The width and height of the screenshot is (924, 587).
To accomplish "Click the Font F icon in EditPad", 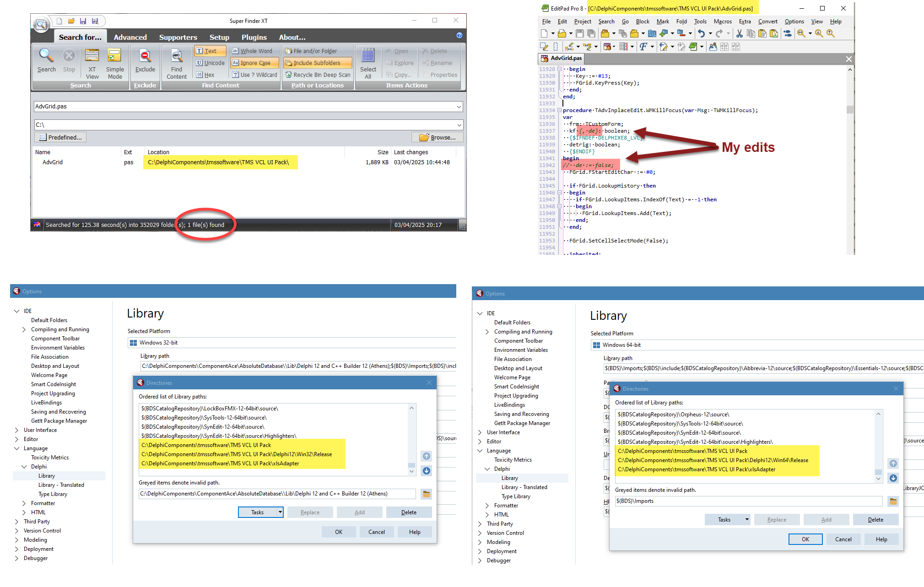I will pos(643,47).
